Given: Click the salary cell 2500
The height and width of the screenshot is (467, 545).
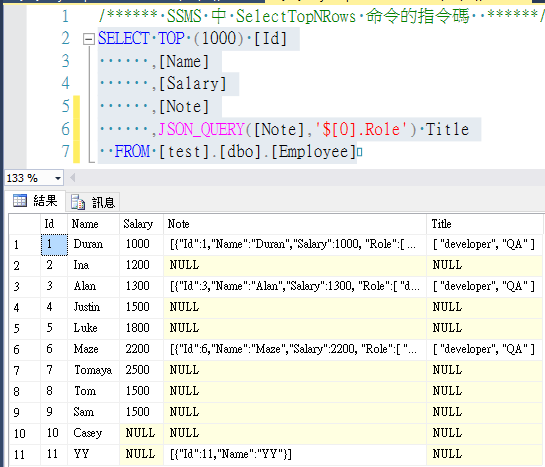Looking at the screenshot, I should [141, 370].
